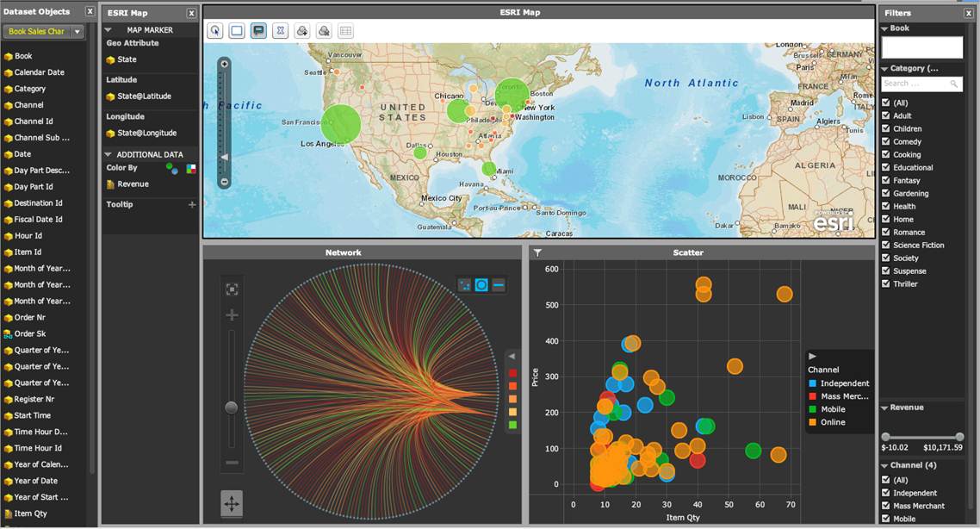Toggle the Fantasy category checkbox
This screenshot has height=529, width=980.
[x=885, y=180]
